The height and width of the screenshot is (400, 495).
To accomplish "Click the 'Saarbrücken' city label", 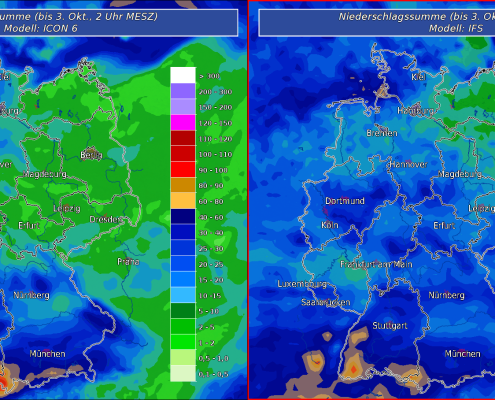I will click(x=326, y=302).
